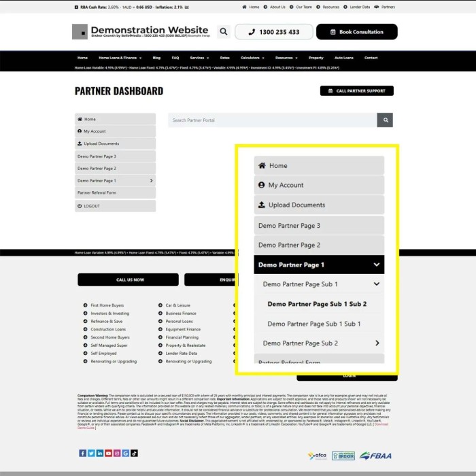This screenshot has width=476, height=476.
Task: Open the Rates menu item
Action: pyautogui.click(x=225, y=58)
